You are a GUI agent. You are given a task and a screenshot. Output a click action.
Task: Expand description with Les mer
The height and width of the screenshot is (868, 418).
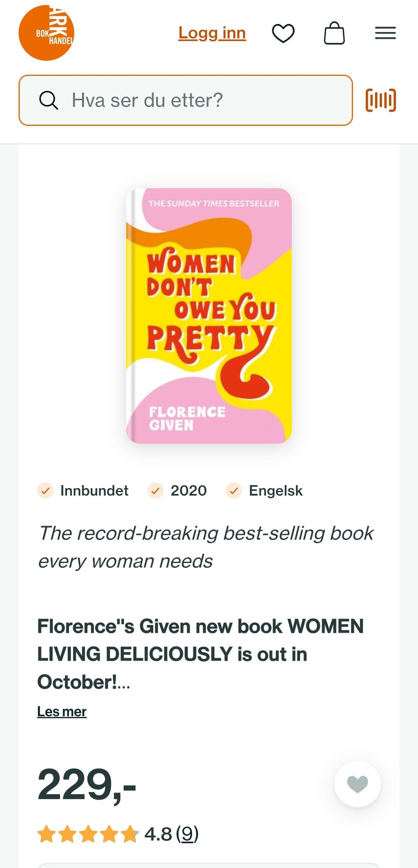(62, 712)
